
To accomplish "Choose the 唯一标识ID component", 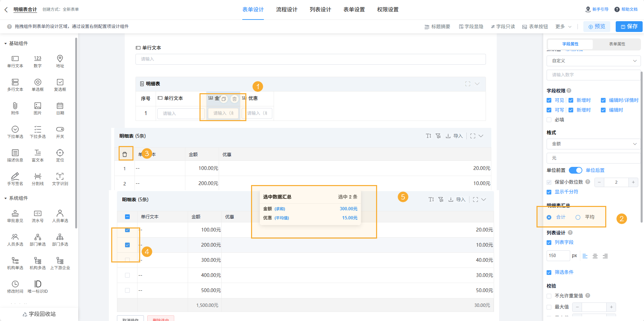I will [38, 287].
